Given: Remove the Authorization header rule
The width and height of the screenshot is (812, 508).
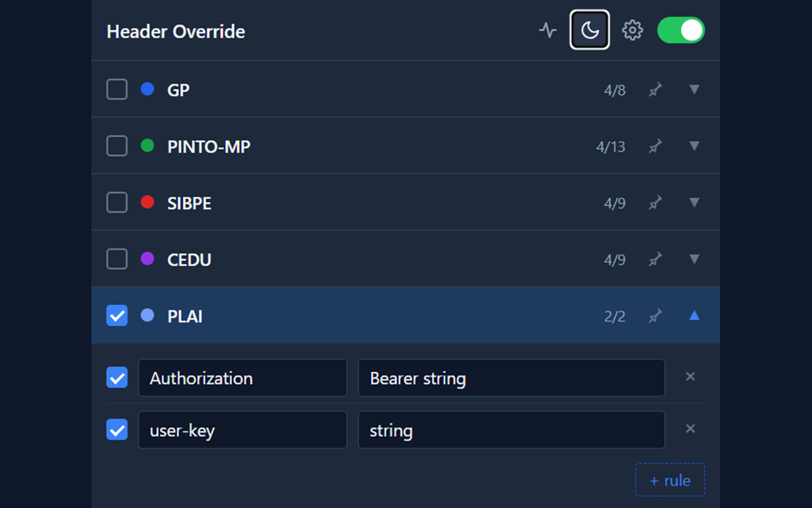Looking at the screenshot, I should [691, 377].
